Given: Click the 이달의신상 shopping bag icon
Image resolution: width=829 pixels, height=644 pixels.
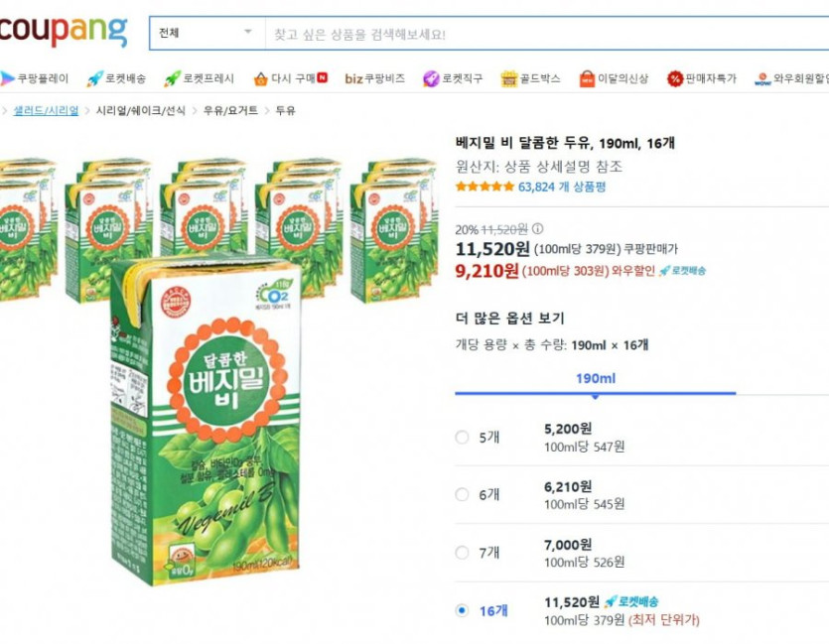Looking at the screenshot, I should click(x=587, y=78).
